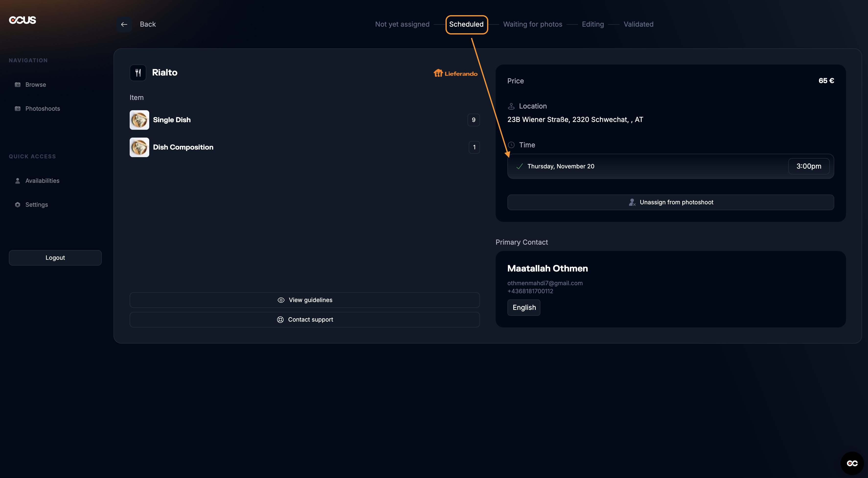Click the Waiting for photos step
Screen dimensions: 868x478
click(532, 24)
